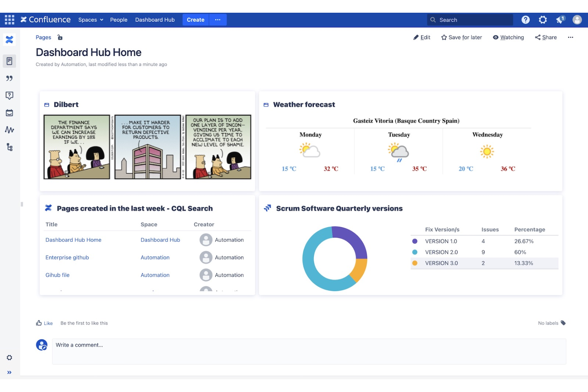Click the orange VERSION 3.0 color dot

pos(415,263)
